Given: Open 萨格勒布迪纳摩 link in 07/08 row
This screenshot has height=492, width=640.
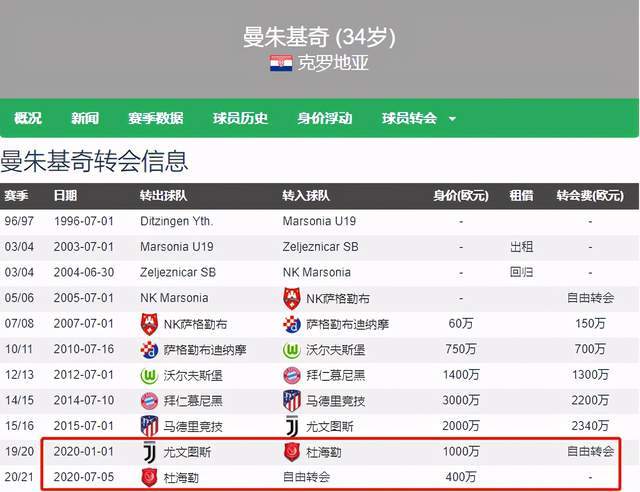Looking at the screenshot, I should [347, 325].
